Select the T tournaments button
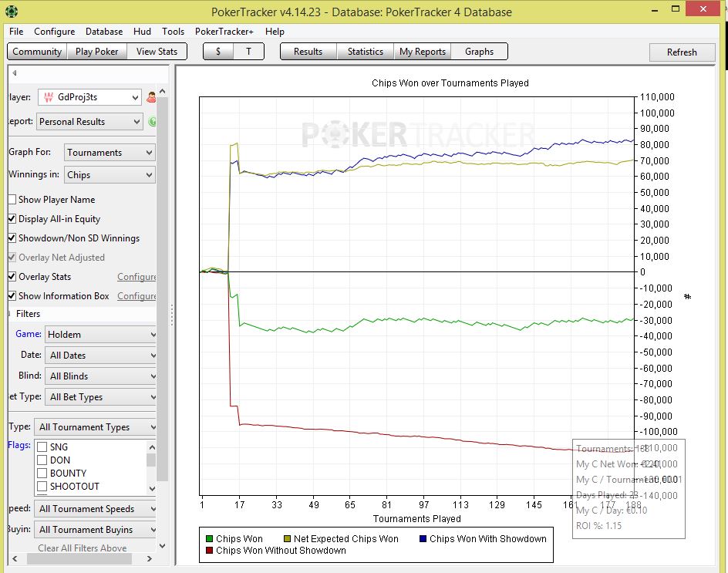The image size is (728, 573). [x=249, y=52]
